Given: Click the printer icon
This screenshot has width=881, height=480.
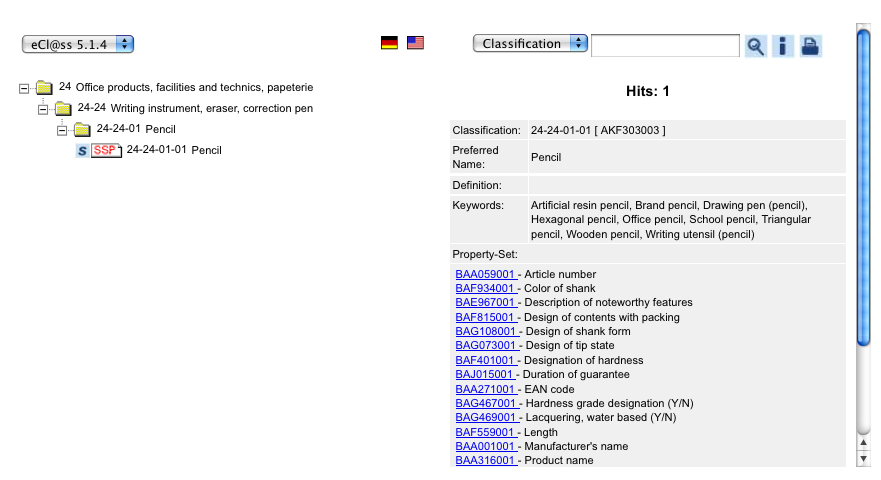Looking at the screenshot, I should click(x=810, y=45).
